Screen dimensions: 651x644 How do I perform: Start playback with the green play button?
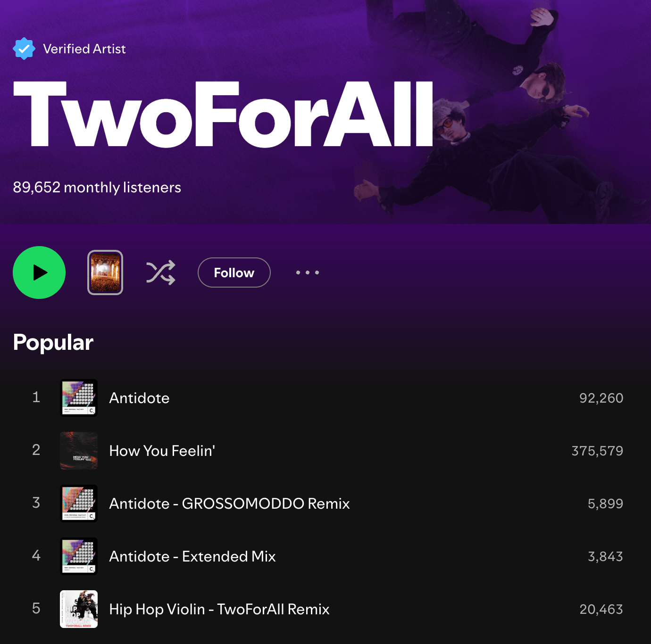click(x=39, y=272)
